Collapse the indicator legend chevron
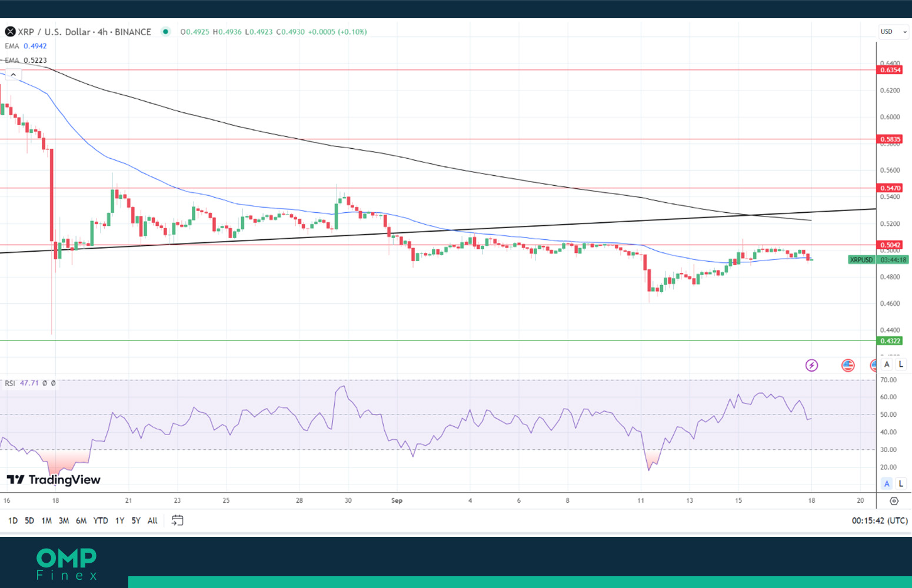This screenshot has width=912, height=588. (13, 75)
